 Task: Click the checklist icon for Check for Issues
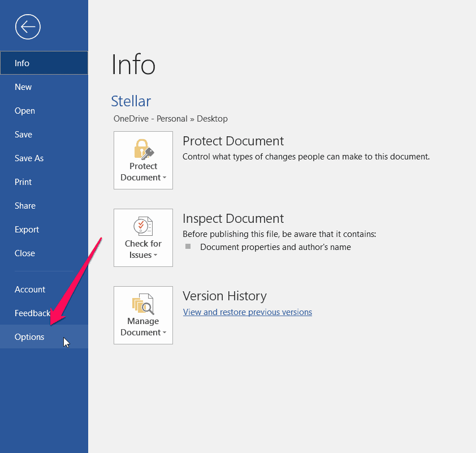(x=143, y=226)
